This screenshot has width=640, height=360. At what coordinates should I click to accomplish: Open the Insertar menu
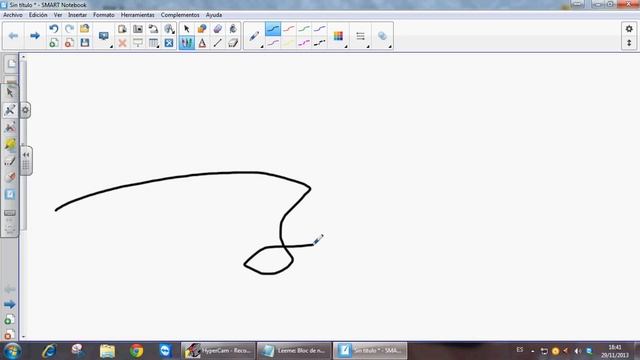click(x=78, y=15)
